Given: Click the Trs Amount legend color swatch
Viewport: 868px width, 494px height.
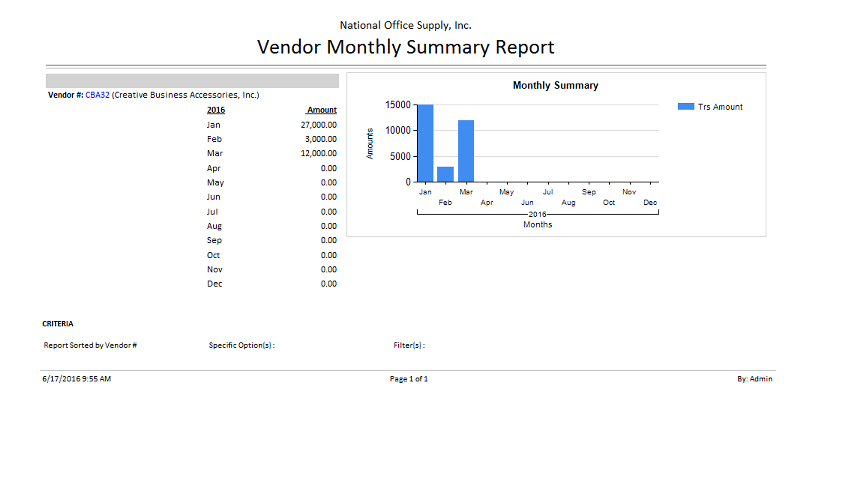Looking at the screenshot, I should (685, 107).
